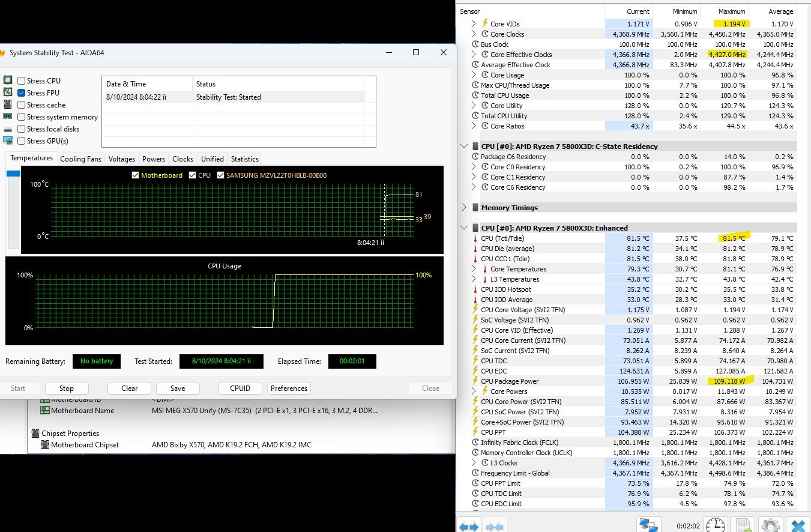The width and height of the screenshot is (811, 532).
Task: Enable the Stress CPU checkbox
Action: 22,80
